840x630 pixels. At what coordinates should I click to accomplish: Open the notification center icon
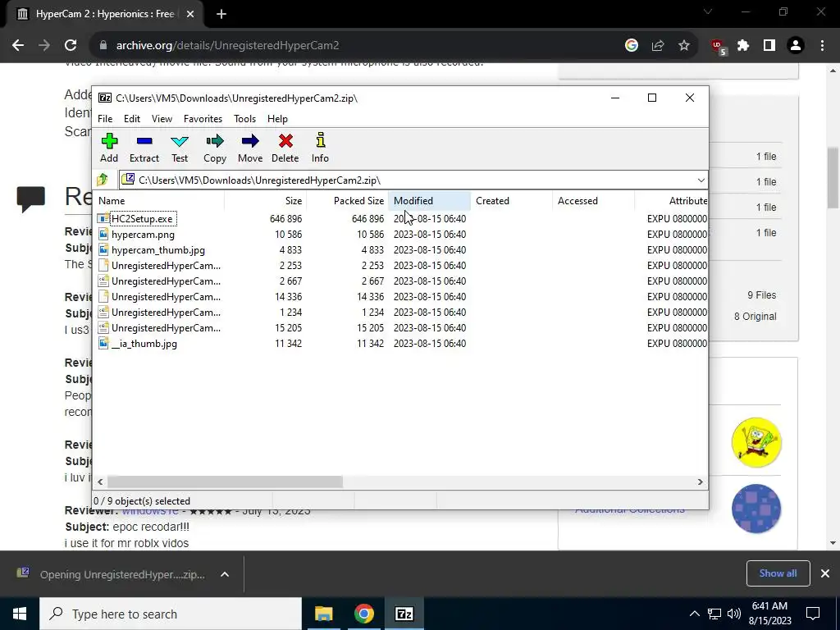point(813,614)
